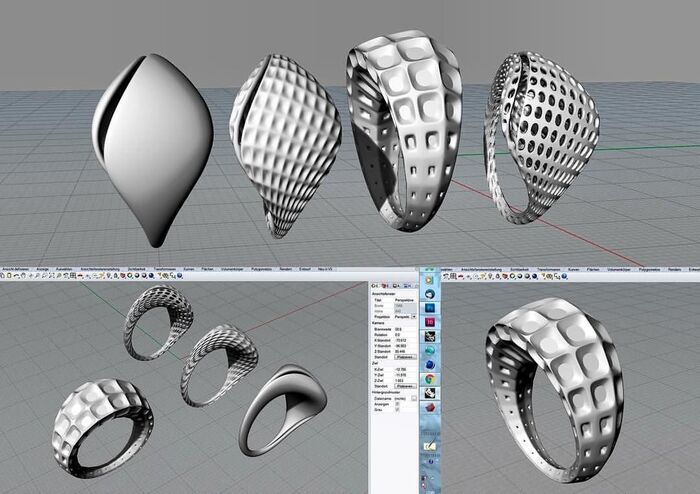Viewport: 700px width, 494px height.
Task: Click the red car view icon in left toolbar
Action: tap(80, 276)
